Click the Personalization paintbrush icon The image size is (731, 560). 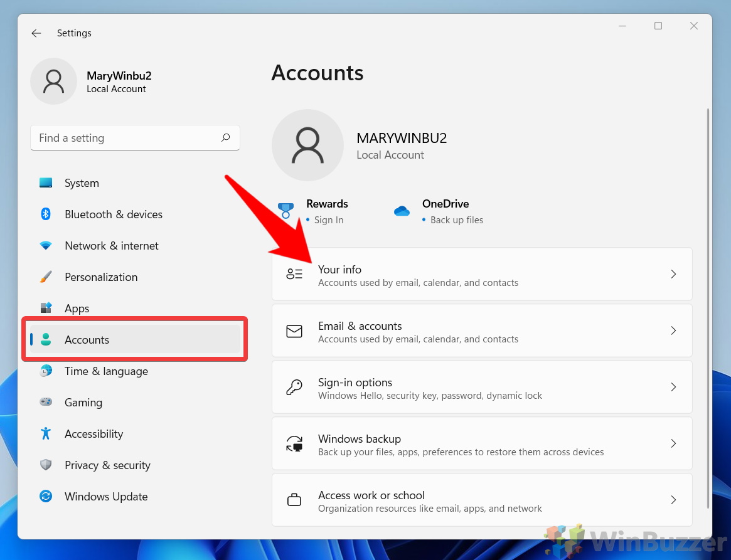point(46,277)
